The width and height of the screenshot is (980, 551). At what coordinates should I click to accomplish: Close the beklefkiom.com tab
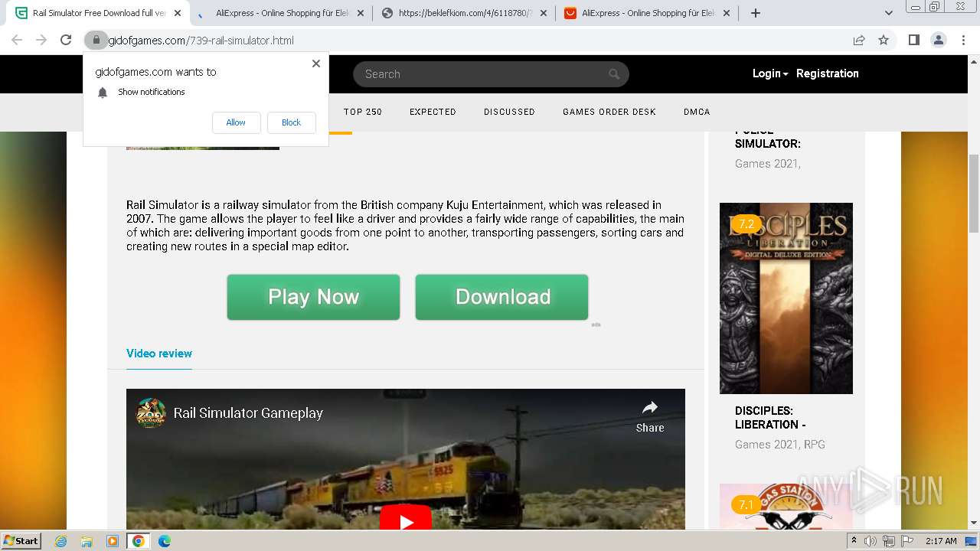(544, 13)
